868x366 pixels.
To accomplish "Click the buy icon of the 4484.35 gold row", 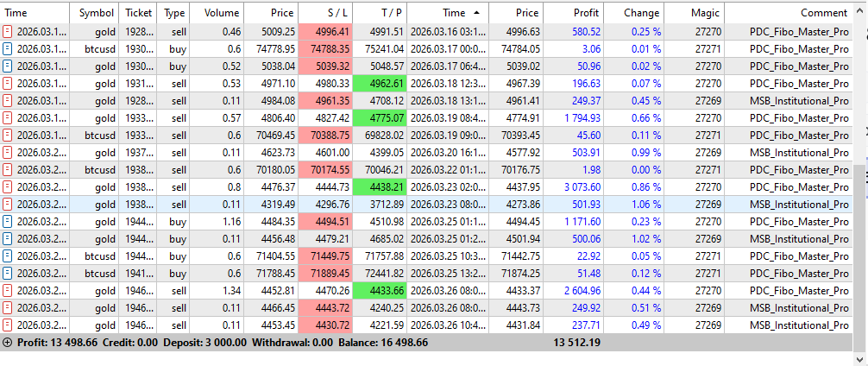I will [x=8, y=222].
